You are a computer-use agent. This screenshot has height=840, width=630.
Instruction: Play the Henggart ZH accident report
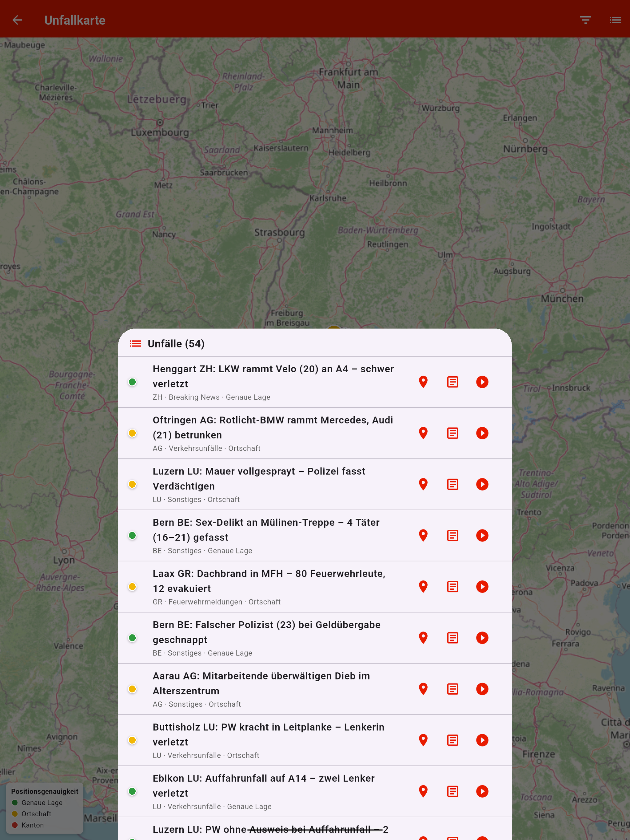482,382
